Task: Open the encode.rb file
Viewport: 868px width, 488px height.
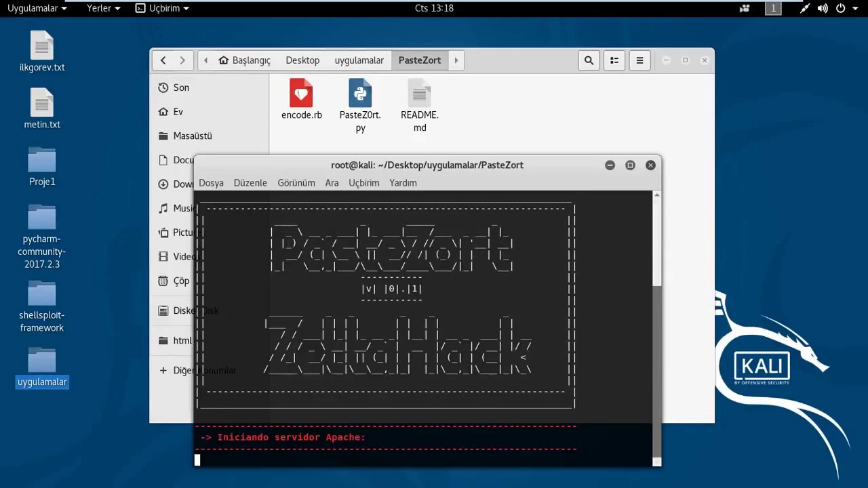Action: 301,100
